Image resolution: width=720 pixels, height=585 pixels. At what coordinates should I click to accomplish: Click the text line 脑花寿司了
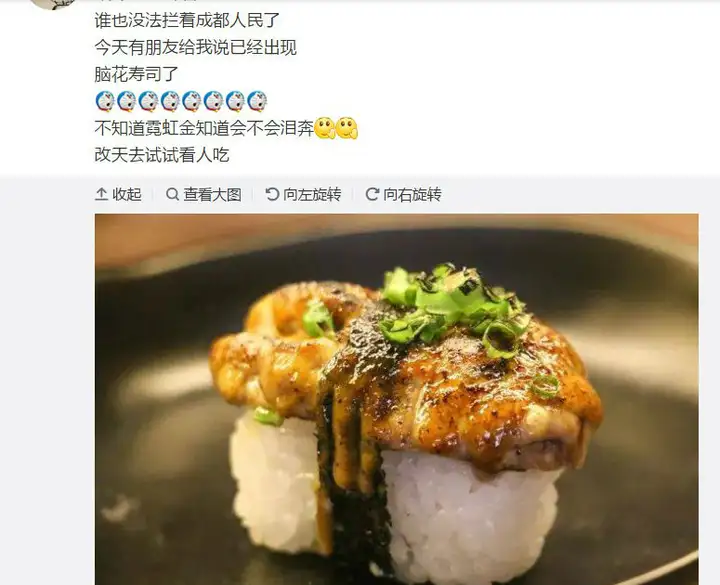(136, 74)
